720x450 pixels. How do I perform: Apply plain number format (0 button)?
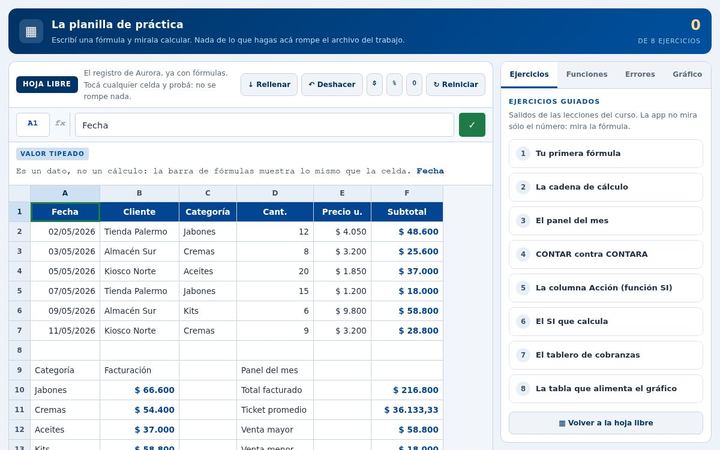(x=414, y=84)
